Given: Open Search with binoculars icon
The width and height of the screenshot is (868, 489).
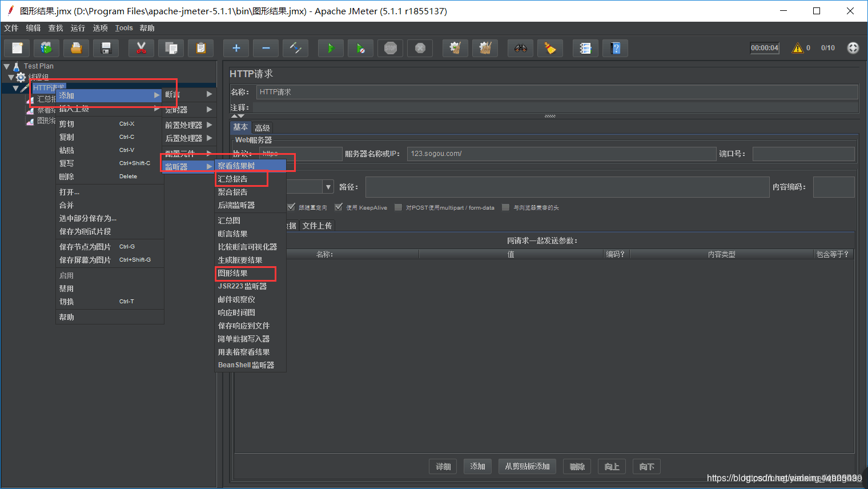Looking at the screenshot, I should [x=520, y=49].
